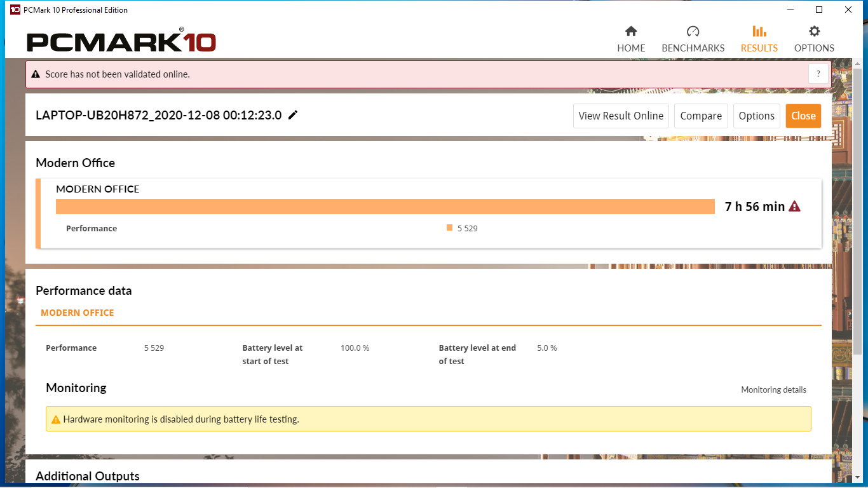Click the Compare button
The height and width of the screenshot is (488, 868).
point(701,116)
